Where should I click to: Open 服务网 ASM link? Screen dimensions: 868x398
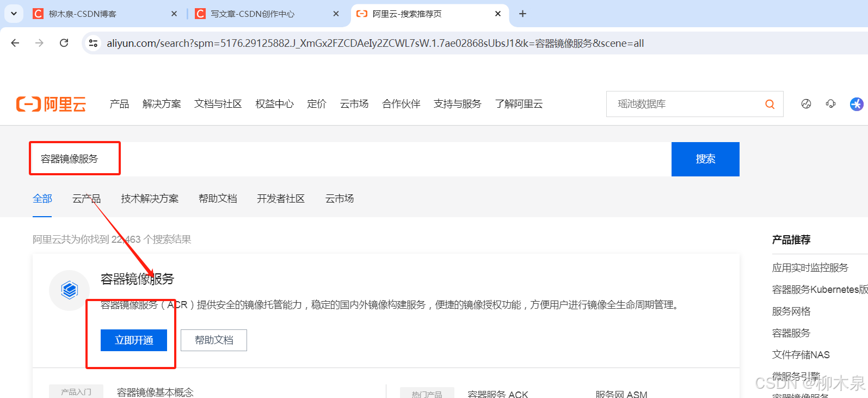[621, 394]
